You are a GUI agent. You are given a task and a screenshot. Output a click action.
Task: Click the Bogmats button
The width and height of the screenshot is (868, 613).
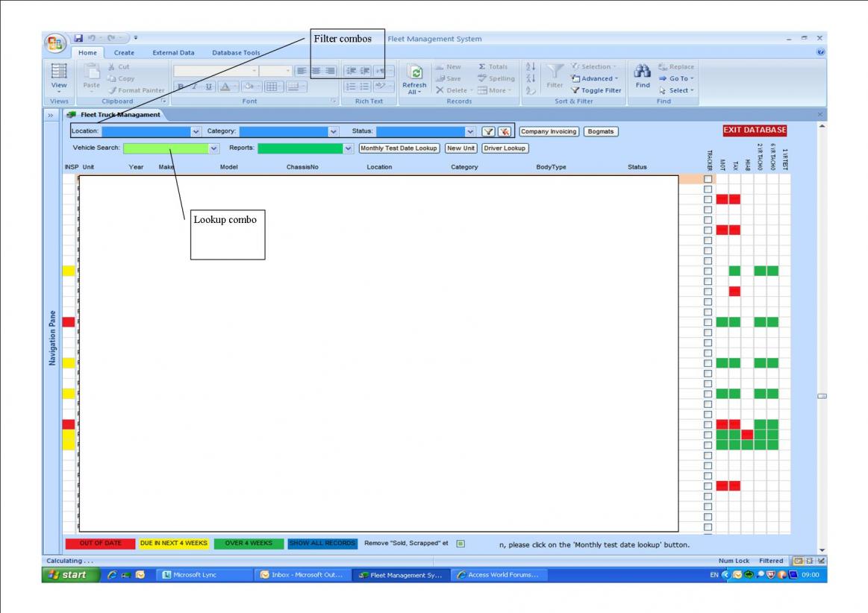tap(601, 132)
